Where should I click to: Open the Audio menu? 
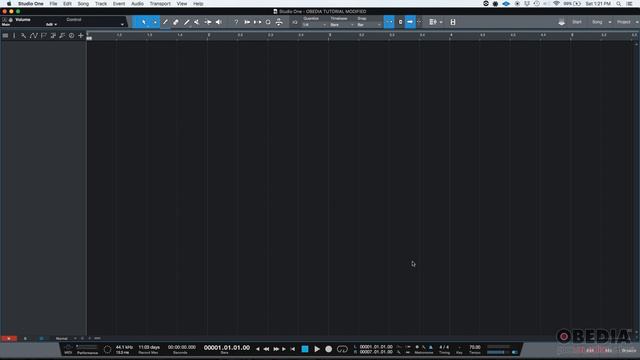point(137,4)
